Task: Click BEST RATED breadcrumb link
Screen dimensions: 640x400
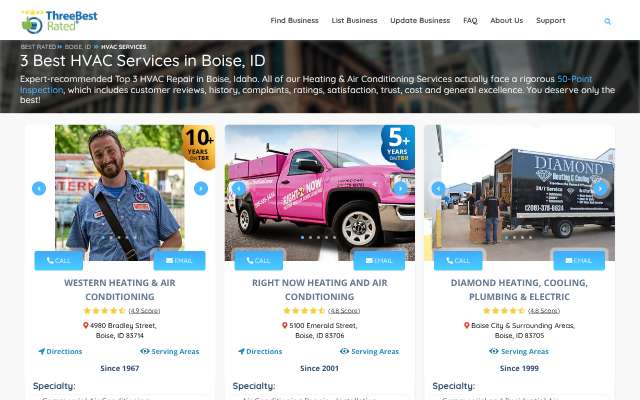Action: click(x=38, y=47)
